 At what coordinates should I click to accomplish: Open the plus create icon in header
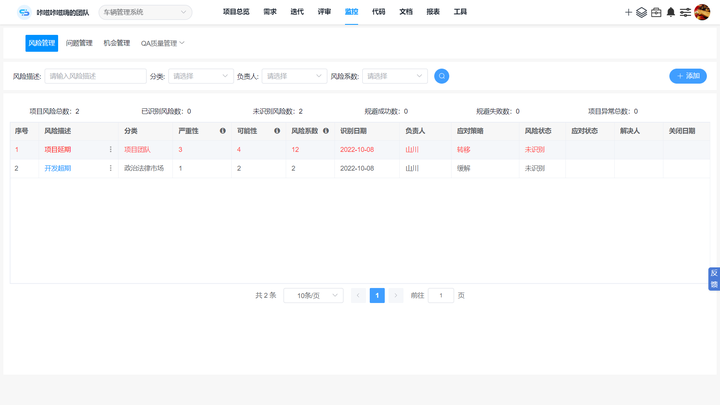coord(628,12)
